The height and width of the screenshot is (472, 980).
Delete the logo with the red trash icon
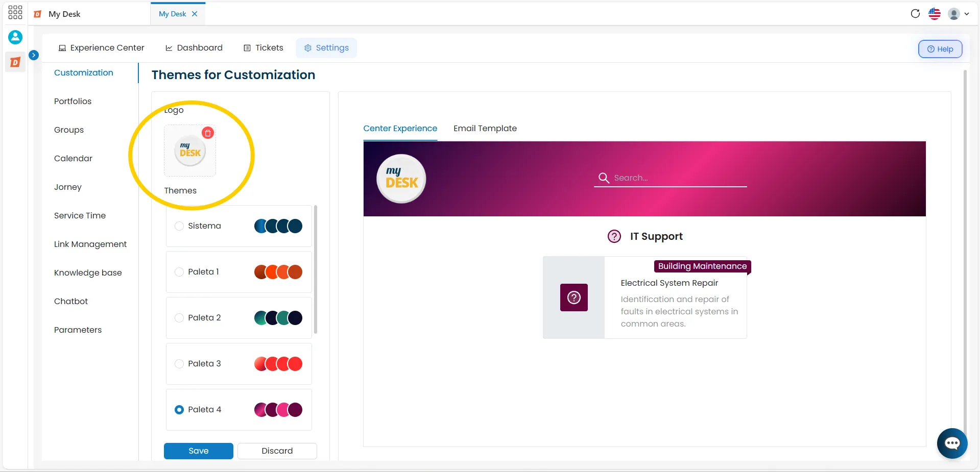(208, 133)
